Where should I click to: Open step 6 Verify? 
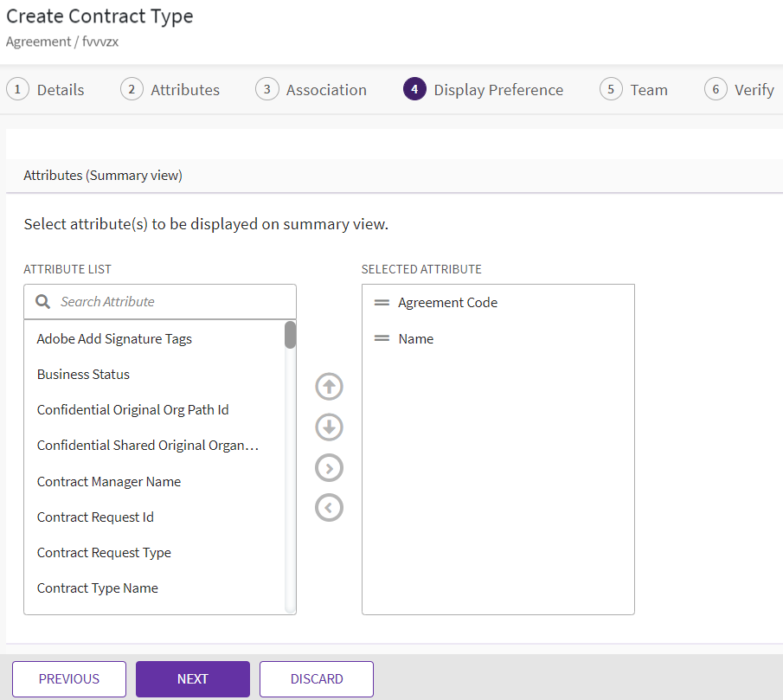[740, 90]
